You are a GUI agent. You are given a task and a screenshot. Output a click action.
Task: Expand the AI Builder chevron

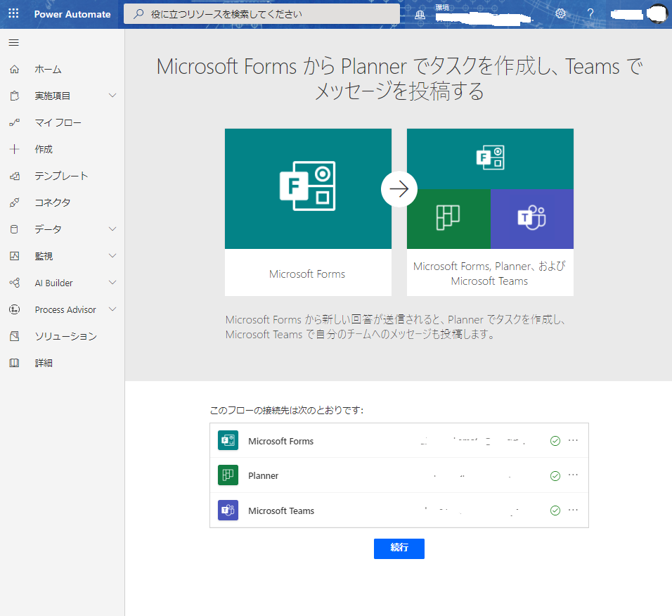point(112,282)
